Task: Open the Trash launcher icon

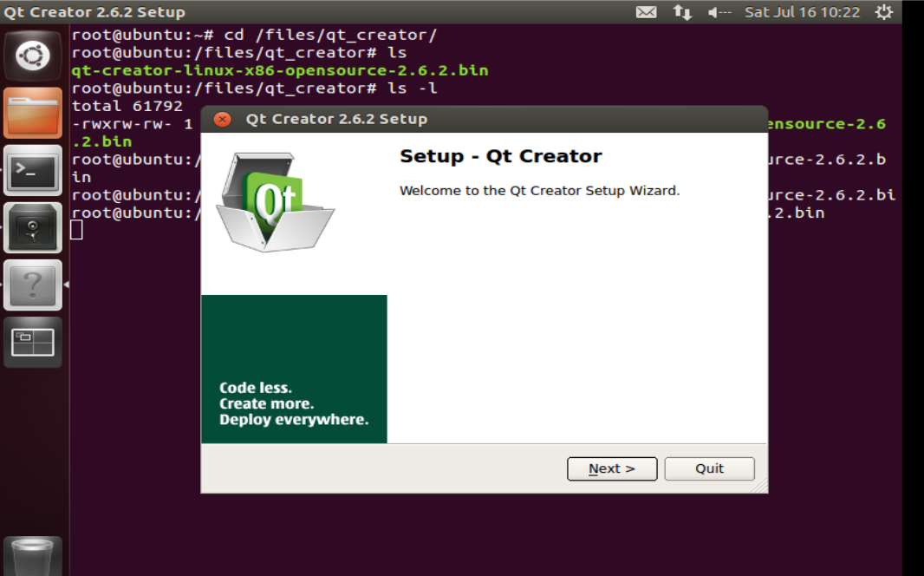Action: click(32, 556)
